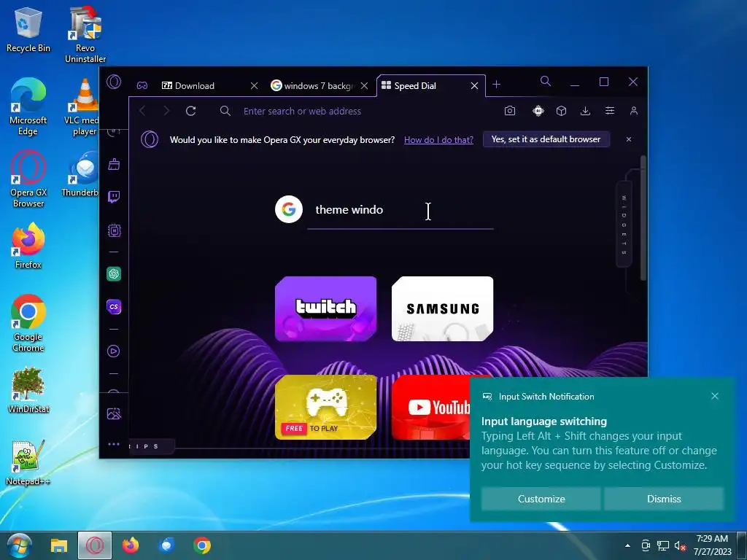Open ChatGPT from the sidebar
Image resolution: width=747 pixels, height=560 pixels.
(x=114, y=274)
